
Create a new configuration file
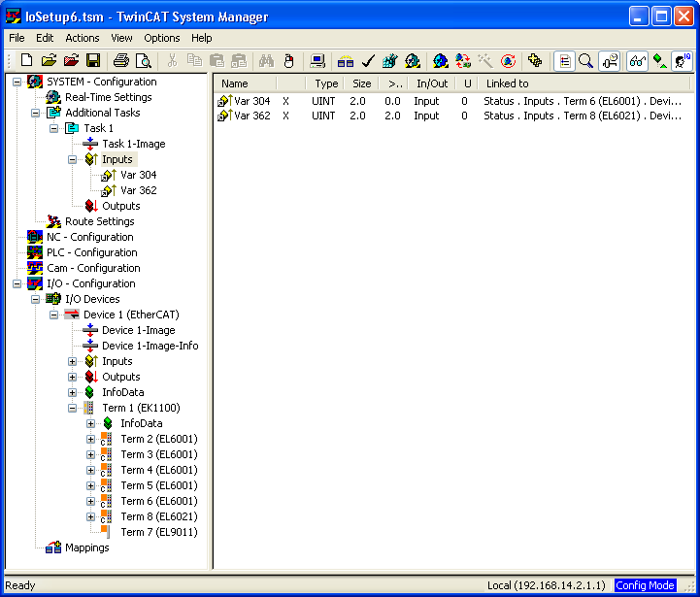[x=27, y=60]
